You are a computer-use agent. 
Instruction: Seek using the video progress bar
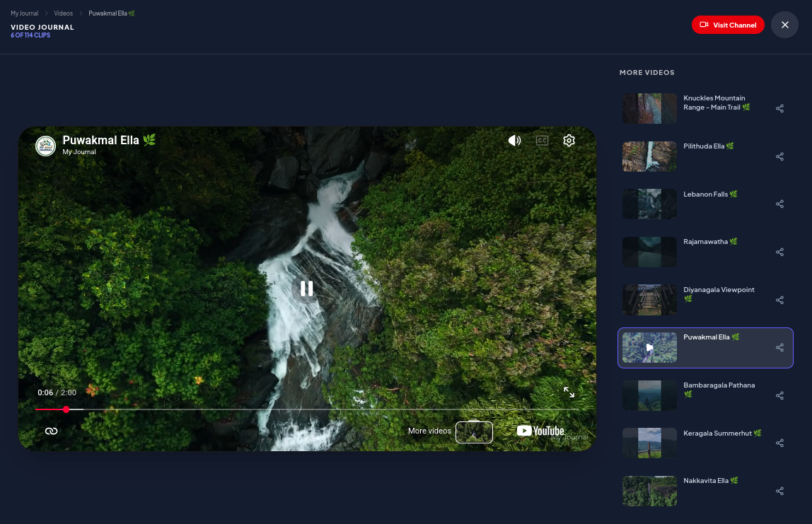point(307,409)
